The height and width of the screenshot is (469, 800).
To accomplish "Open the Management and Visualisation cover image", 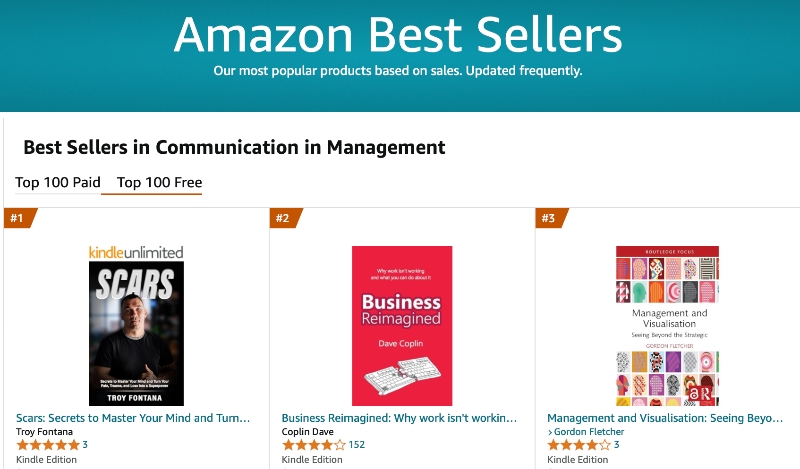I will pyautogui.click(x=667, y=326).
